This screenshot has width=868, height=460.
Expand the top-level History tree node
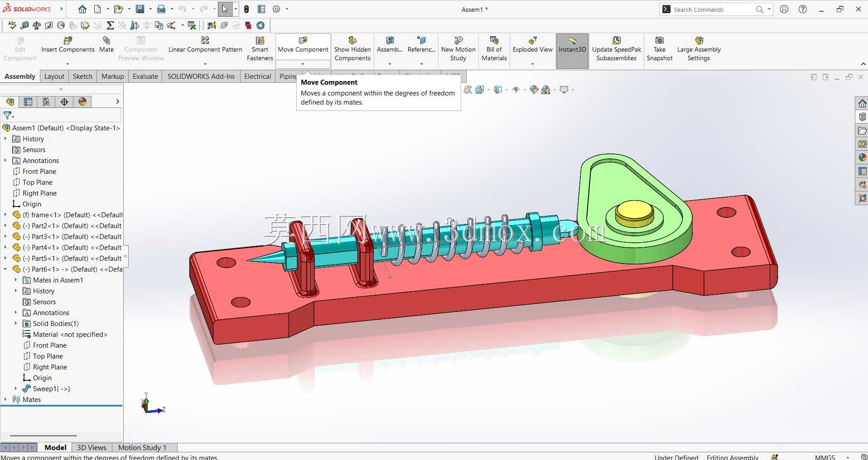[x=5, y=139]
